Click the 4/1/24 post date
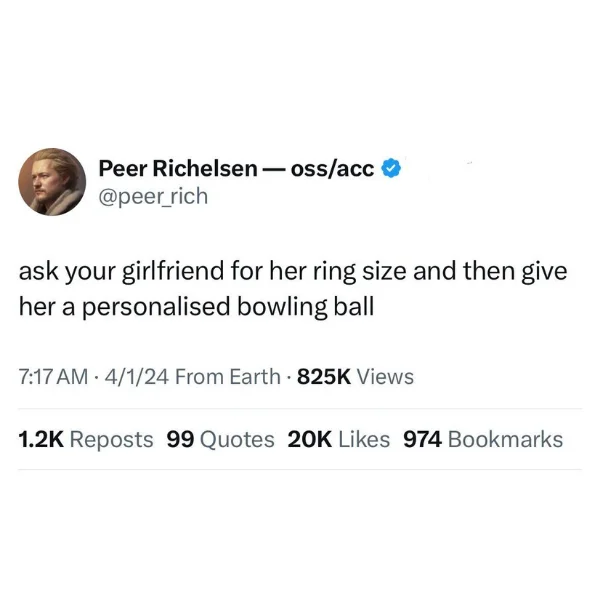This screenshot has height=600, width=600. point(137,377)
